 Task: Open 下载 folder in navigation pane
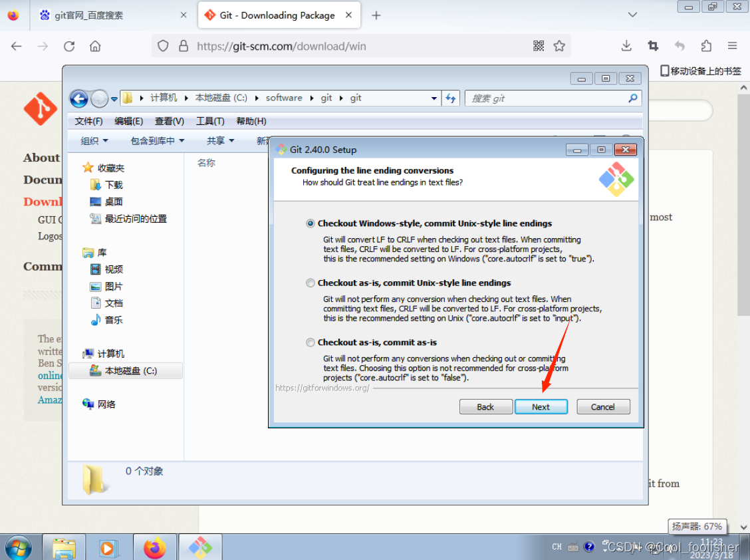tap(114, 185)
